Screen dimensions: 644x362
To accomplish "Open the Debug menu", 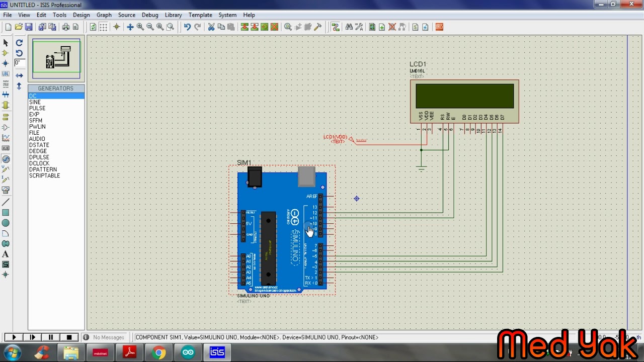I will click(x=150, y=15).
